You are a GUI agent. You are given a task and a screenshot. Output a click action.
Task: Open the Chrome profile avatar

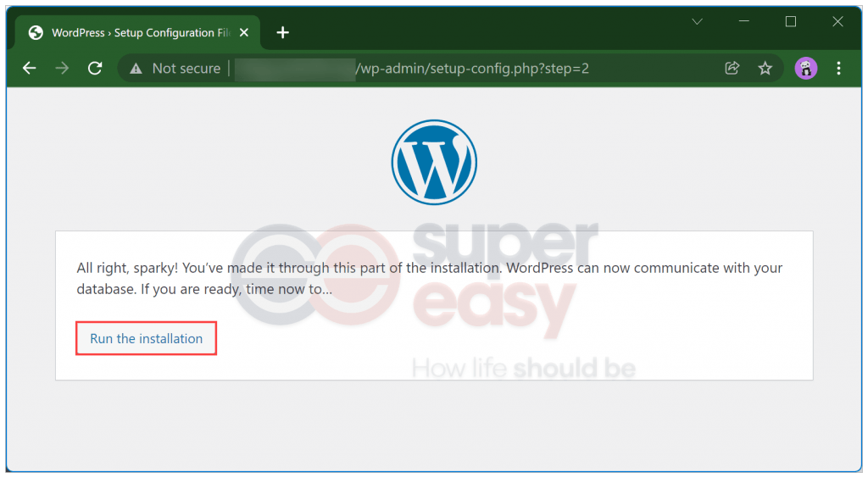(806, 68)
